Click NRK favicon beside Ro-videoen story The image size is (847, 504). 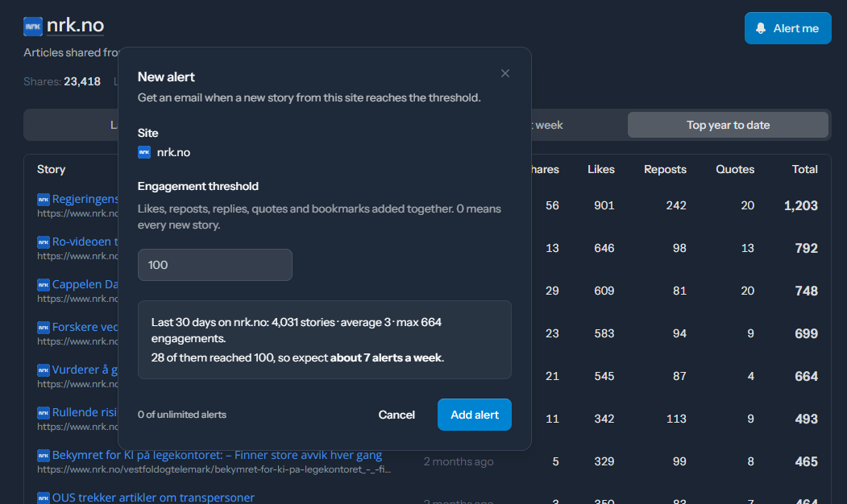(44, 242)
